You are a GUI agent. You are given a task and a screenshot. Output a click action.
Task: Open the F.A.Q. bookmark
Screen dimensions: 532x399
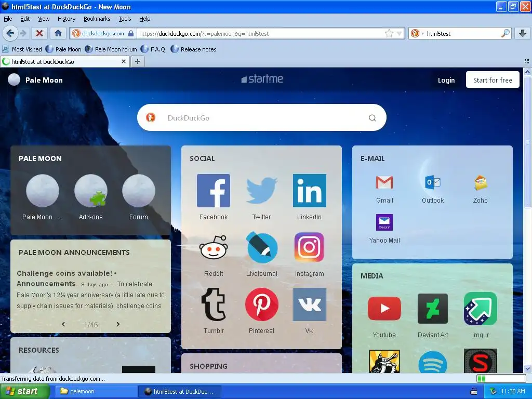pyautogui.click(x=154, y=49)
